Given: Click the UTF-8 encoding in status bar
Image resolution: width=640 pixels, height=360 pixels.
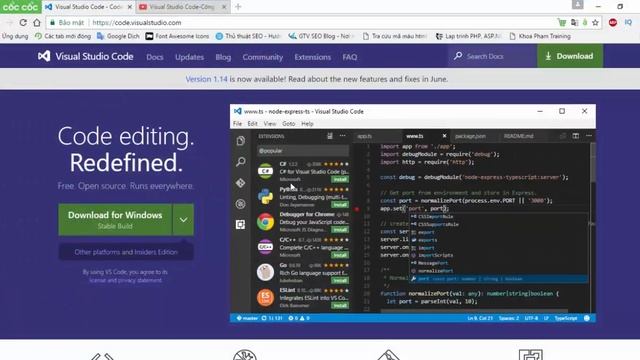Looking at the screenshot, I should [x=531, y=318].
